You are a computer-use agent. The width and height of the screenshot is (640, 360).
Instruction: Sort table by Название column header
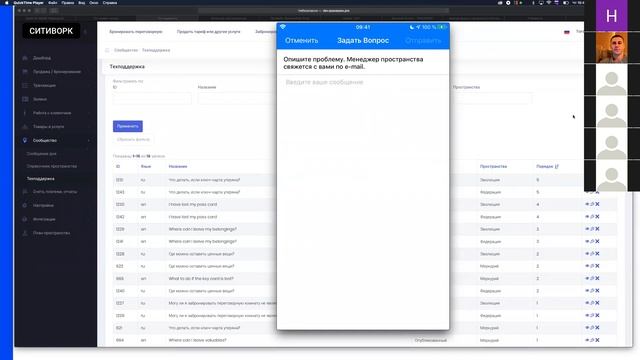point(178,167)
